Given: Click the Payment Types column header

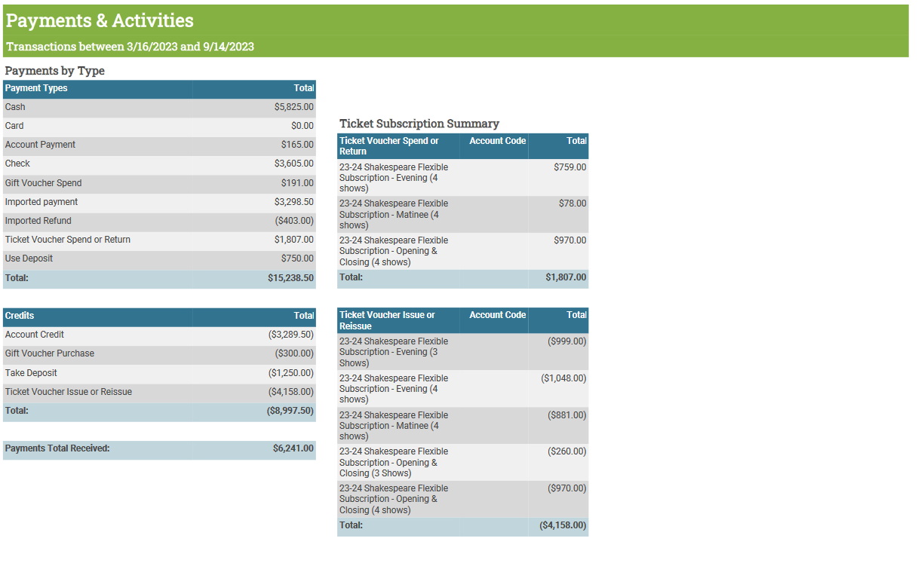Looking at the screenshot, I should (x=36, y=88).
